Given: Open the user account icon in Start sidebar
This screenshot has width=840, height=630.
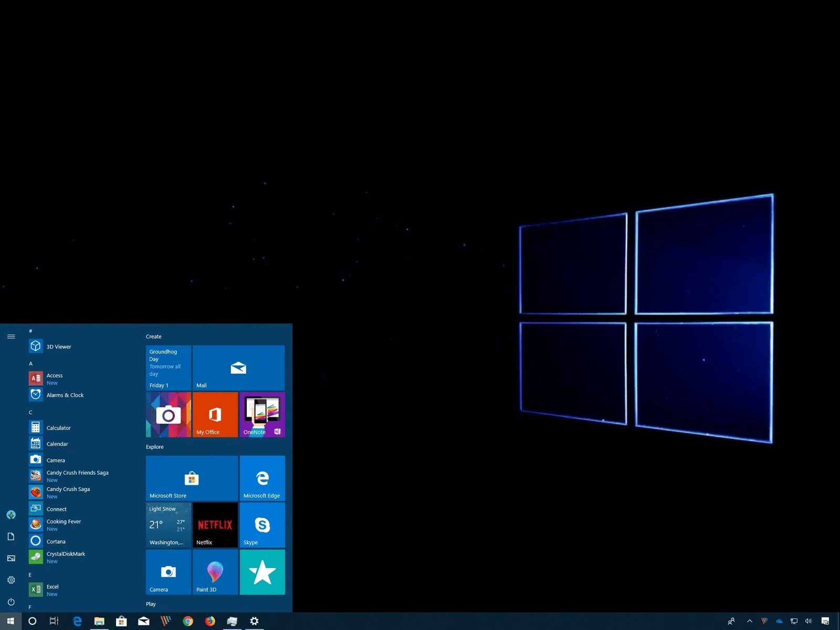Looking at the screenshot, I should [11, 514].
